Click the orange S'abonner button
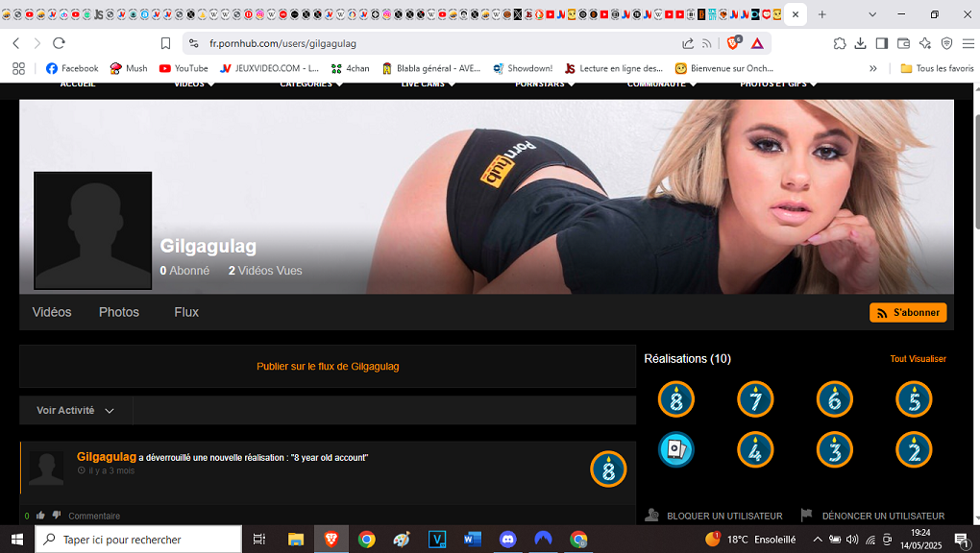The image size is (980, 553). tap(907, 313)
